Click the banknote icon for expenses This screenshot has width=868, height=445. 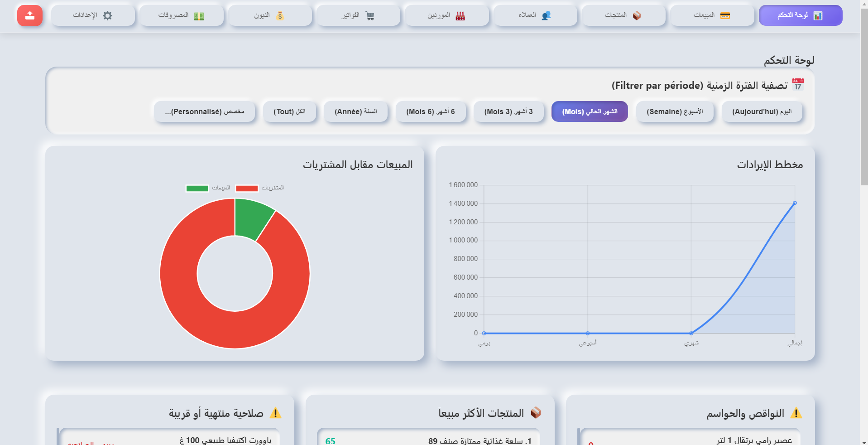point(199,16)
